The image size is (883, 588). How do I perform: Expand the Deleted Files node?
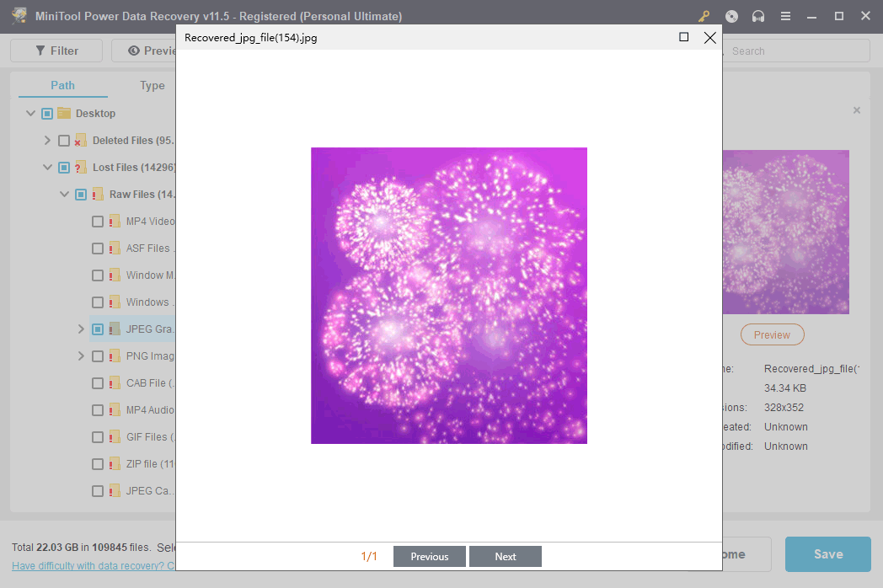tap(47, 140)
